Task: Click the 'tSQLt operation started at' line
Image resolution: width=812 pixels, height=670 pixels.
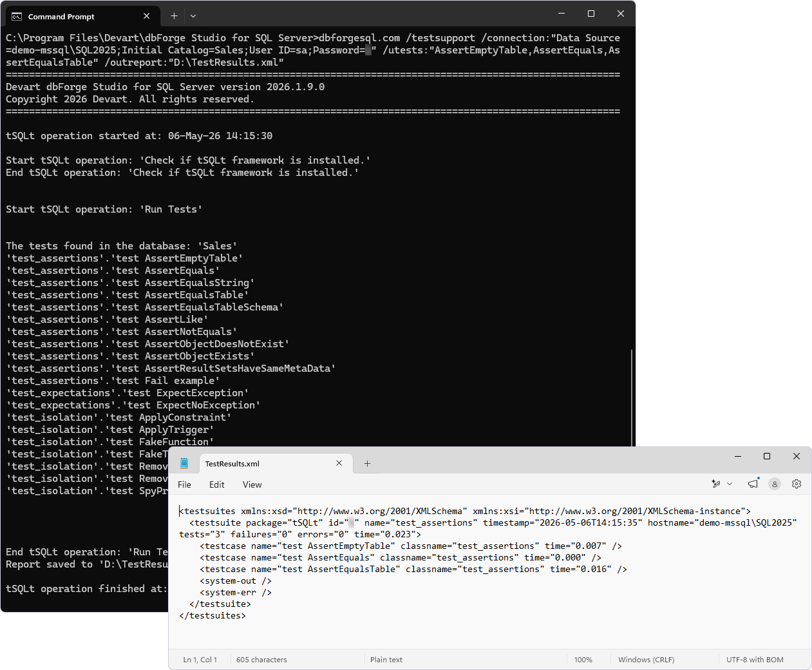Action: [x=139, y=136]
